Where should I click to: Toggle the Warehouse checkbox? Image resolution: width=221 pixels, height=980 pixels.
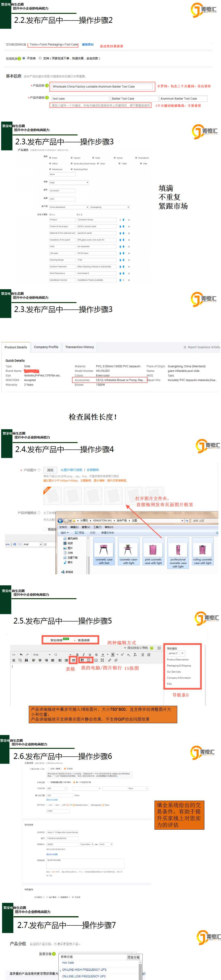point(50,169)
